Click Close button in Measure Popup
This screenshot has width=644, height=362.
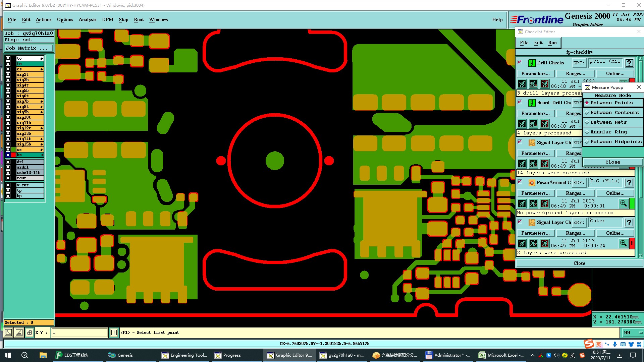(x=612, y=162)
